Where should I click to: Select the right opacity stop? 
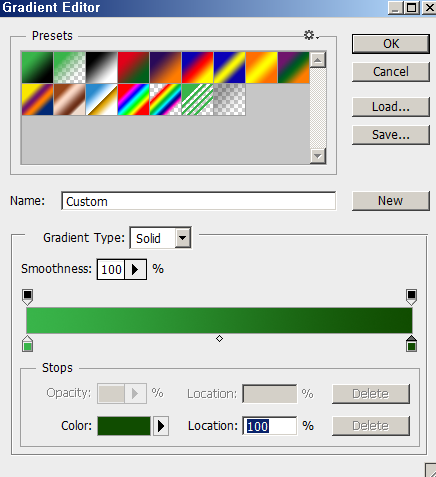412,297
